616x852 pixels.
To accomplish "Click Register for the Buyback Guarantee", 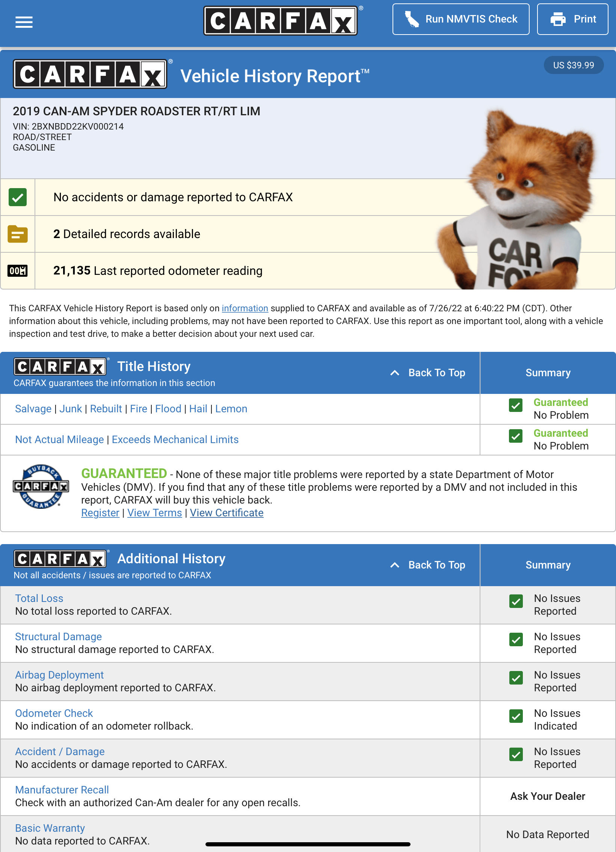I will (100, 513).
